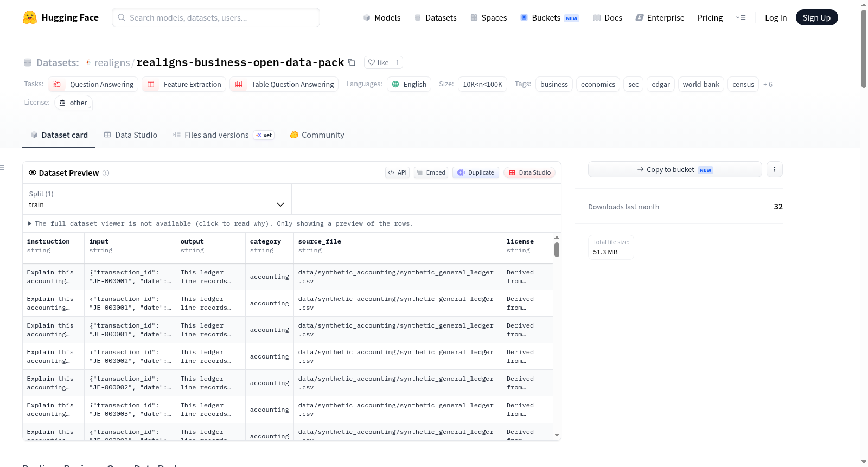Click the world-bank tag

pos(701,84)
